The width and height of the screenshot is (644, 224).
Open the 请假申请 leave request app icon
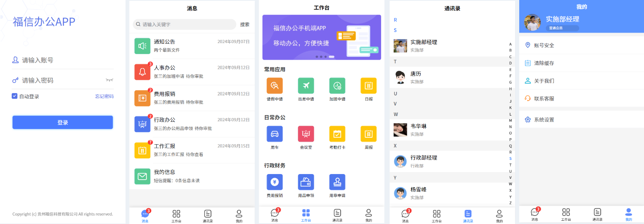(275, 86)
